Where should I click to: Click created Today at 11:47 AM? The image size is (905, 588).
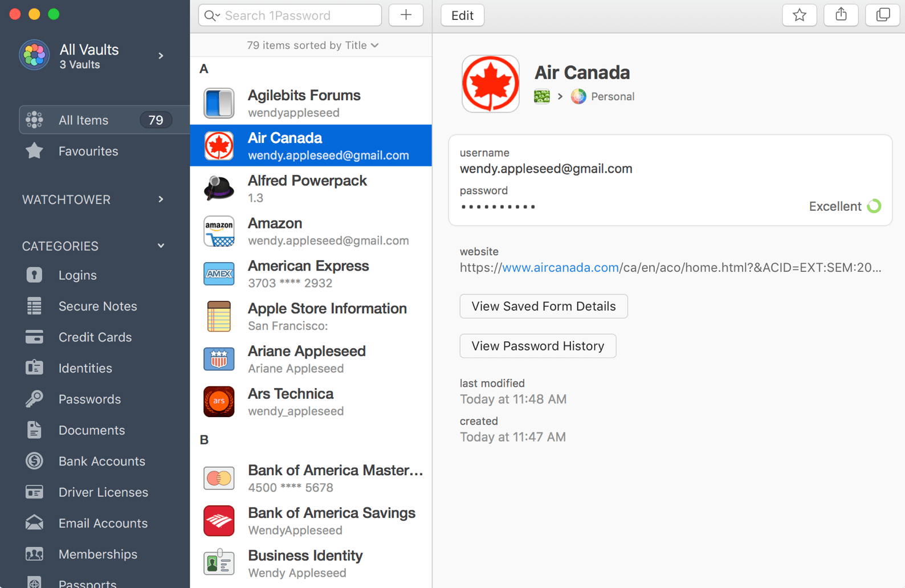[x=513, y=437]
